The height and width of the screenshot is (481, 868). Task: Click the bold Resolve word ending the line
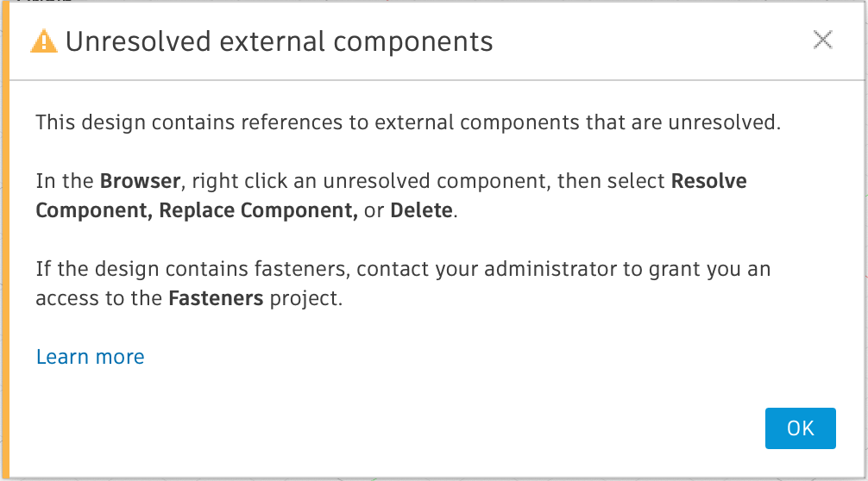coord(708,182)
